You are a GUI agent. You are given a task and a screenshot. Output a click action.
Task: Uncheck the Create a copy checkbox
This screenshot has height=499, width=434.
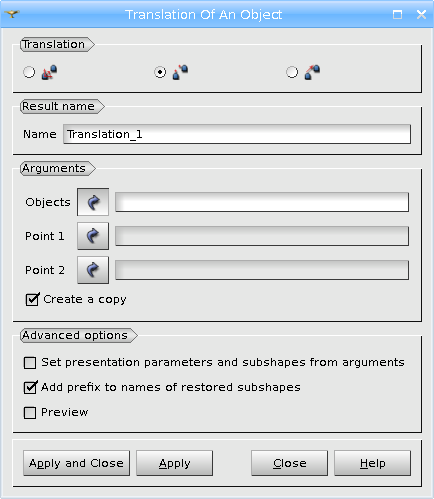pyautogui.click(x=32, y=299)
